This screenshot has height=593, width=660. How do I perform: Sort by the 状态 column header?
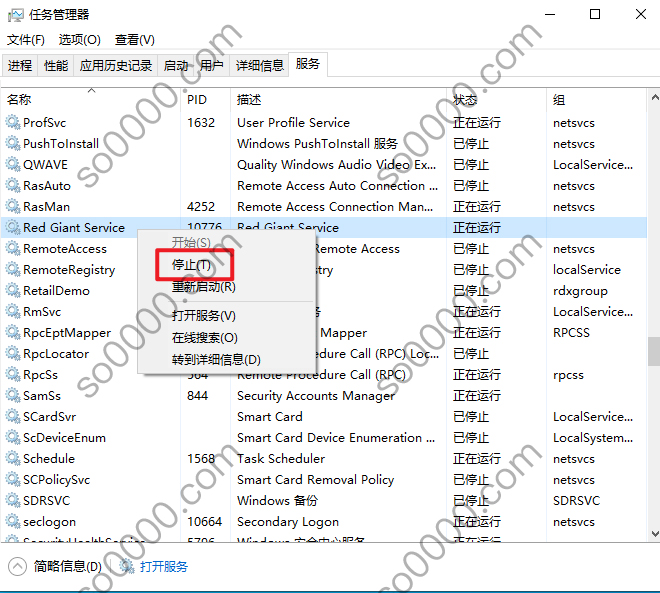[x=496, y=100]
